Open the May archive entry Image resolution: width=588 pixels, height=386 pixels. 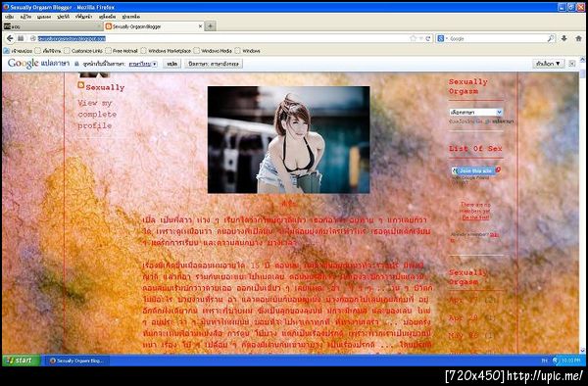(x=471, y=335)
